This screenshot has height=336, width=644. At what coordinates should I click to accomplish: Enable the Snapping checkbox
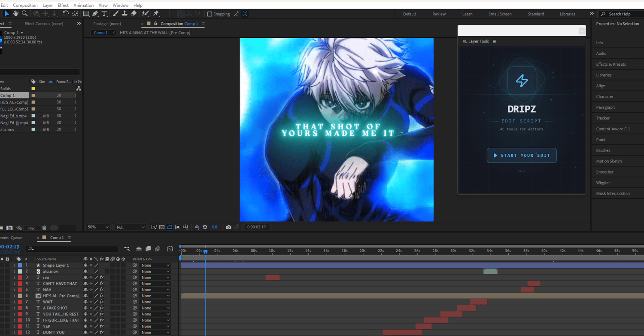(210, 14)
